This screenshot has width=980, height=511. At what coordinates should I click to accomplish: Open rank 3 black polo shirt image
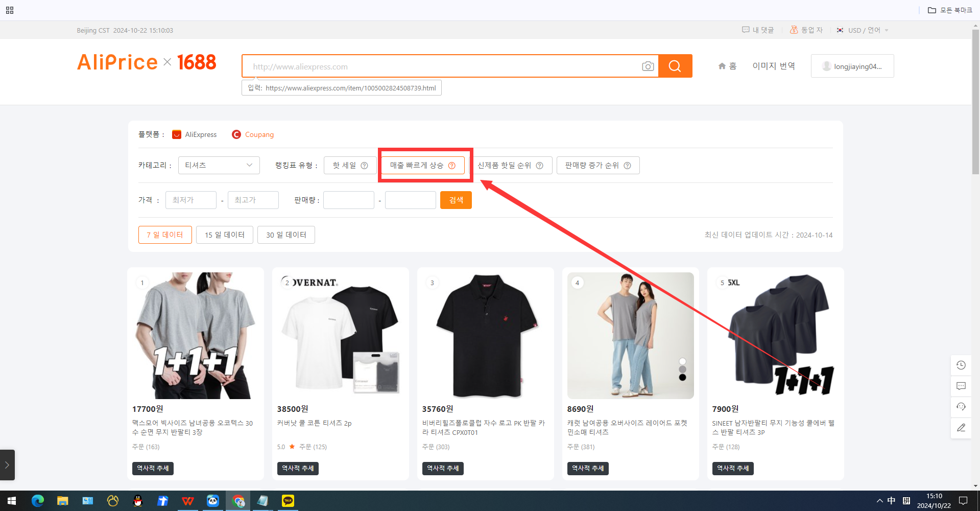(486, 336)
